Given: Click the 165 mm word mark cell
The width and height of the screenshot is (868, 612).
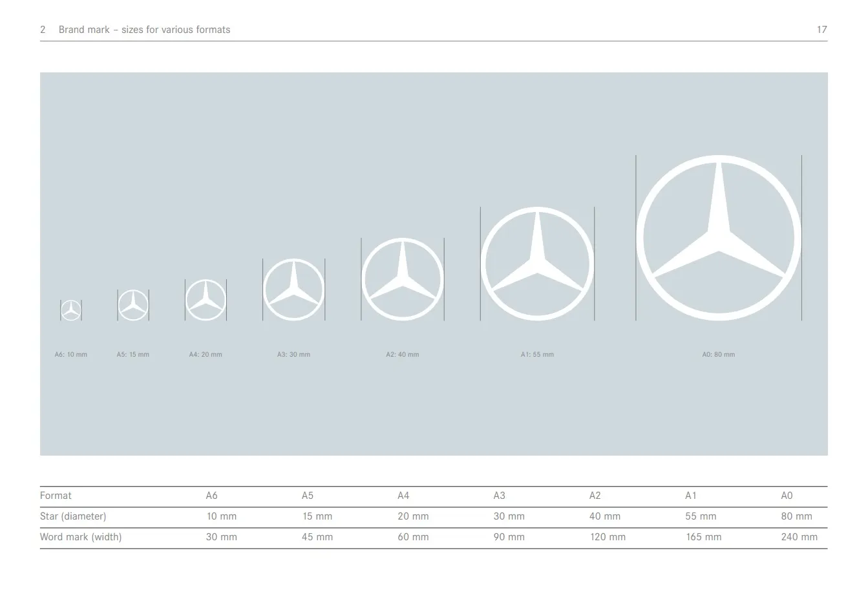Looking at the screenshot, I should (x=703, y=537).
